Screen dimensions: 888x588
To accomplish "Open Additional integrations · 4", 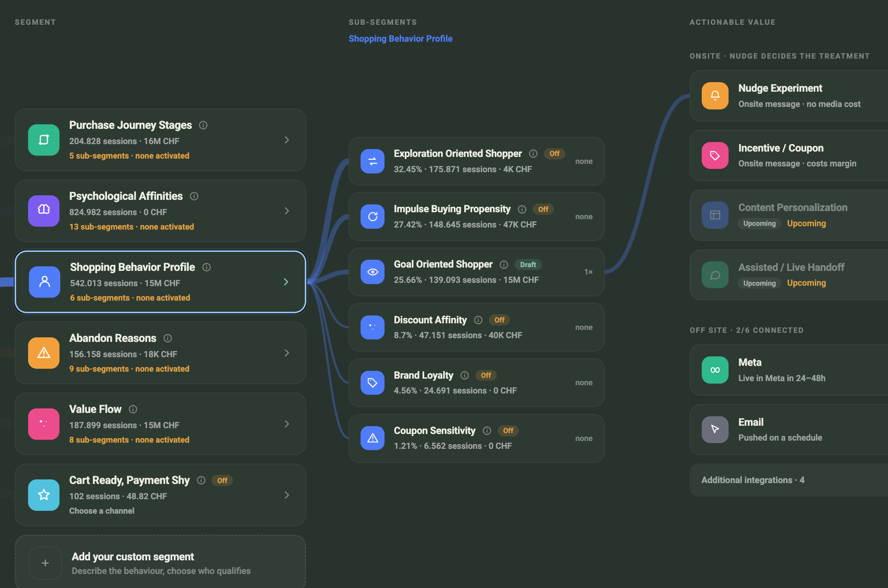I will [x=789, y=480].
